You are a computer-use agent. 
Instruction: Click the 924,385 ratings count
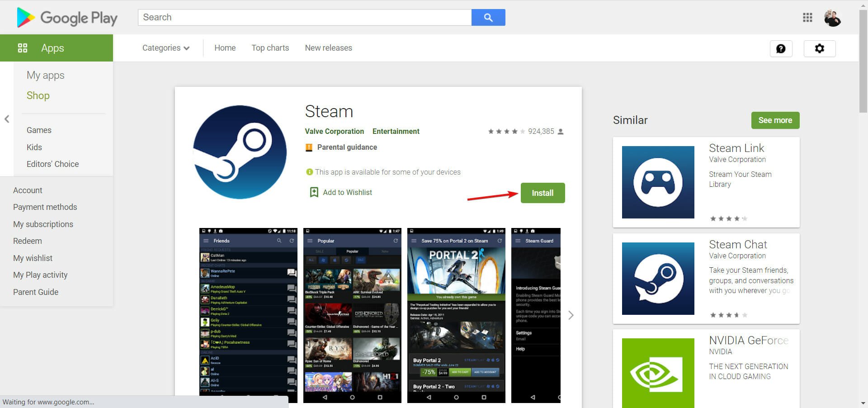(541, 132)
